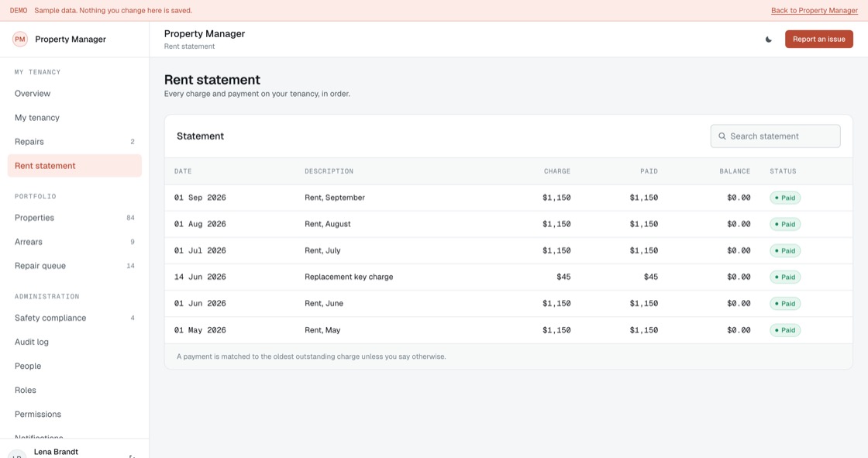868x458 pixels.
Task: Click the Repair queue count badge 14
Action: [x=131, y=266]
